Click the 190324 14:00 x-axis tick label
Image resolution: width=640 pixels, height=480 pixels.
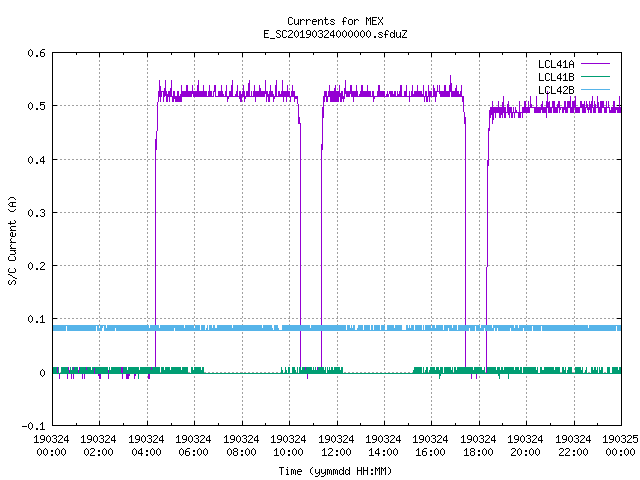pos(383,446)
